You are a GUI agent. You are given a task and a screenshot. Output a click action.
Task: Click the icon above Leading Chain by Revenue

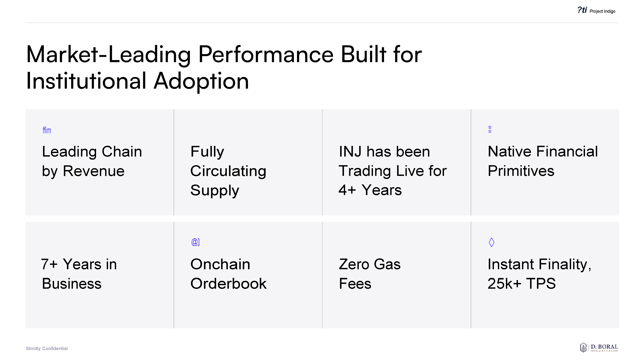click(47, 130)
